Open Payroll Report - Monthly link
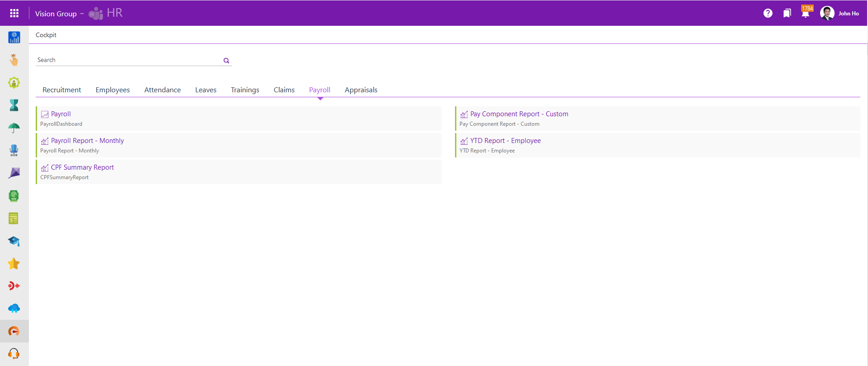The height and width of the screenshot is (366, 868). click(x=87, y=141)
